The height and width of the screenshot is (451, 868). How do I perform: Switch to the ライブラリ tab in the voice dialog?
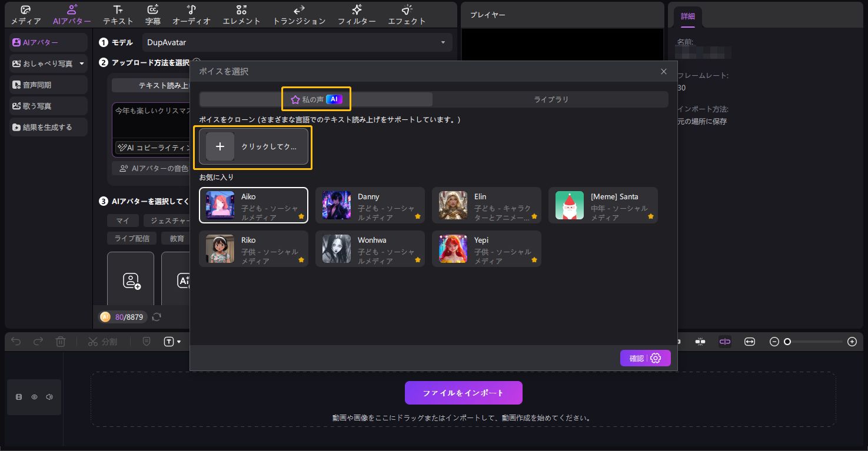click(x=551, y=99)
